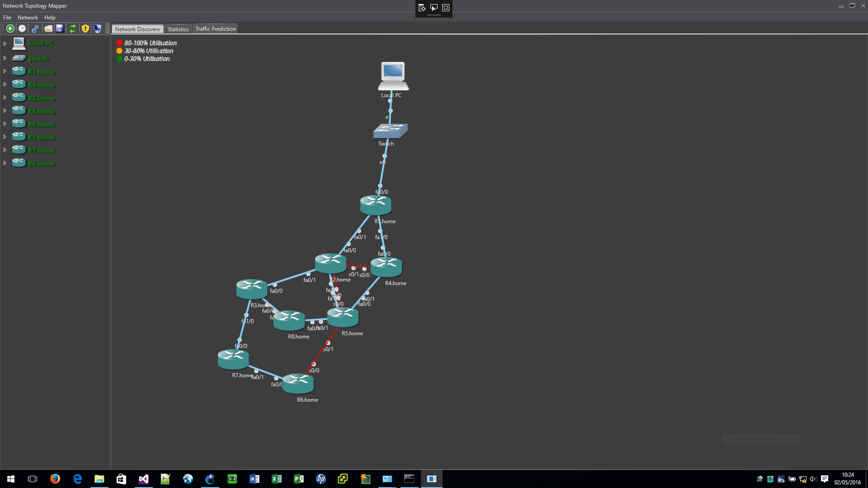Open the Action Center notification icon
The width and height of the screenshot is (868, 488).
click(825, 479)
